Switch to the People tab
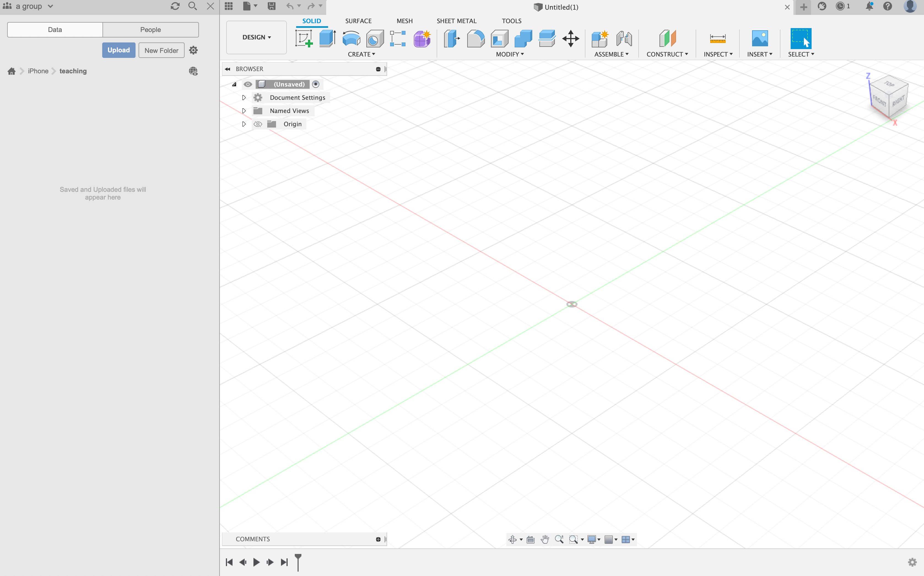The width and height of the screenshot is (924, 576). click(x=150, y=30)
